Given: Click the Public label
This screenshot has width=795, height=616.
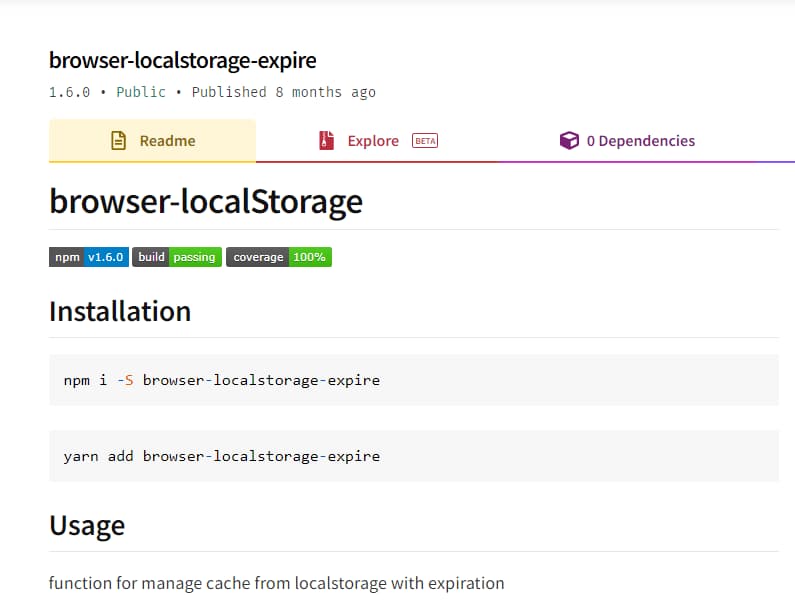Looking at the screenshot, I should (x=141, y=92).
